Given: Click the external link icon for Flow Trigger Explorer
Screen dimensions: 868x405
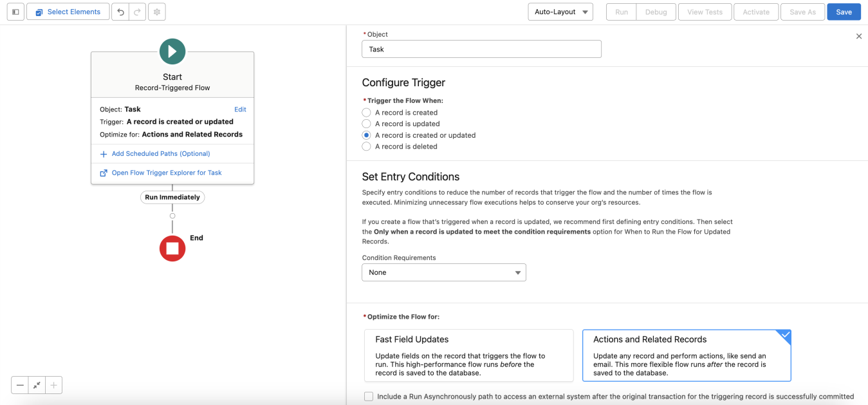Looking at the screenshot, I should point(104,173).
